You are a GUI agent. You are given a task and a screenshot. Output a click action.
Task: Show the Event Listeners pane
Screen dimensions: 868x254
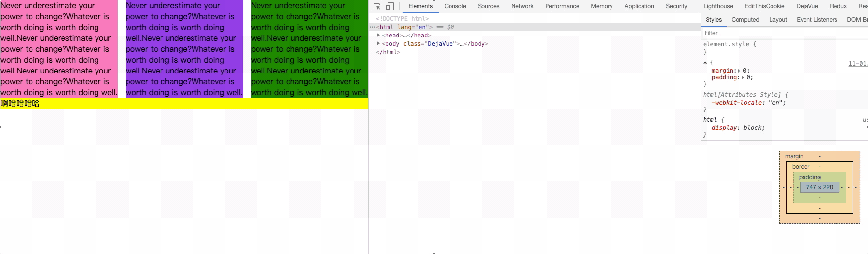point(817,20)
